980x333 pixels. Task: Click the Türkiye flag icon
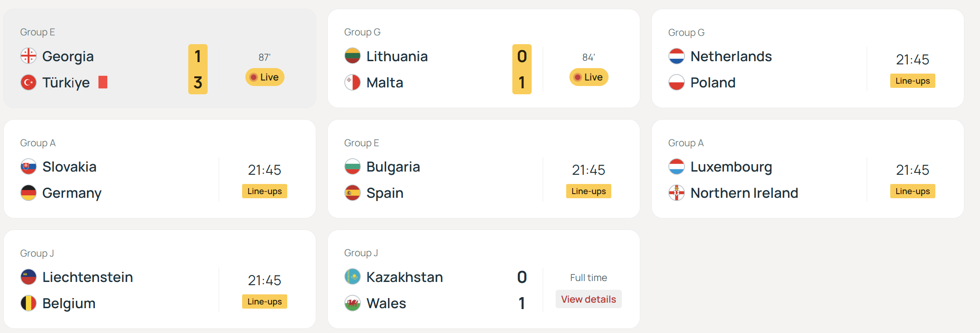tap(29, 82)
